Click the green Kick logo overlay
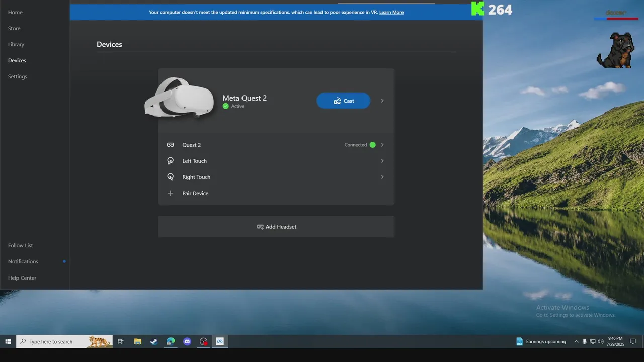 pyautogui.click(x=477, y=9)
